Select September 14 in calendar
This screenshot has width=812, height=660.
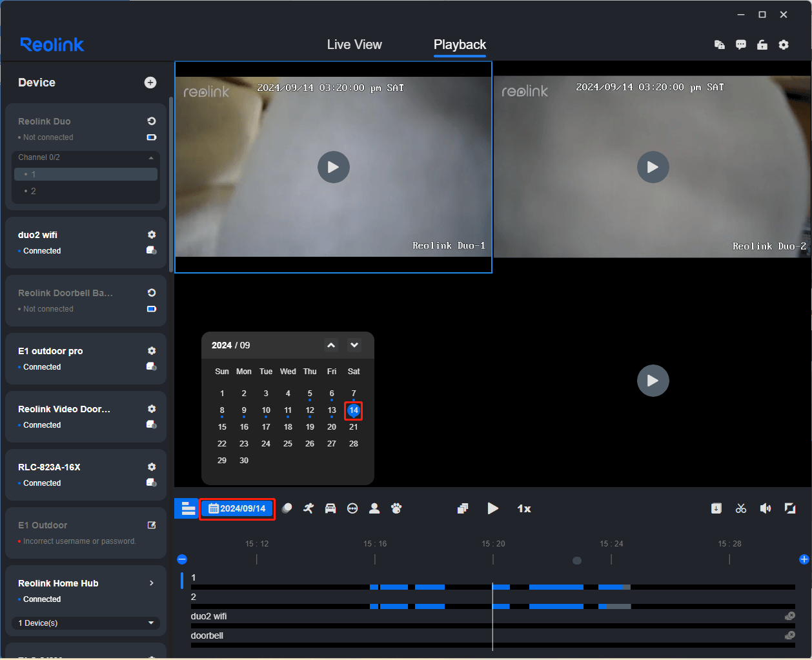point(354,410)
